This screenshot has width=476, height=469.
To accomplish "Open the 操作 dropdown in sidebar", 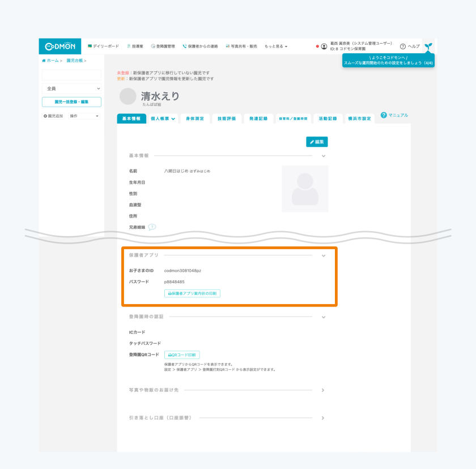I will (83, 116).
